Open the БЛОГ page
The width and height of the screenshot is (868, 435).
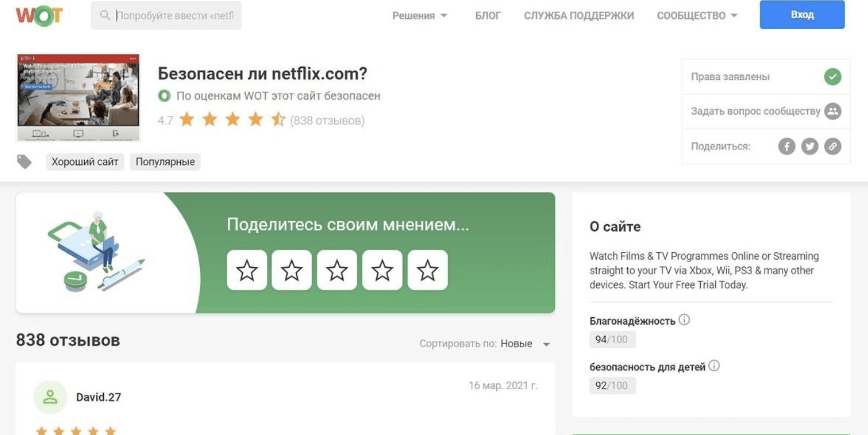pyautogui.click(x=488, y=15)
